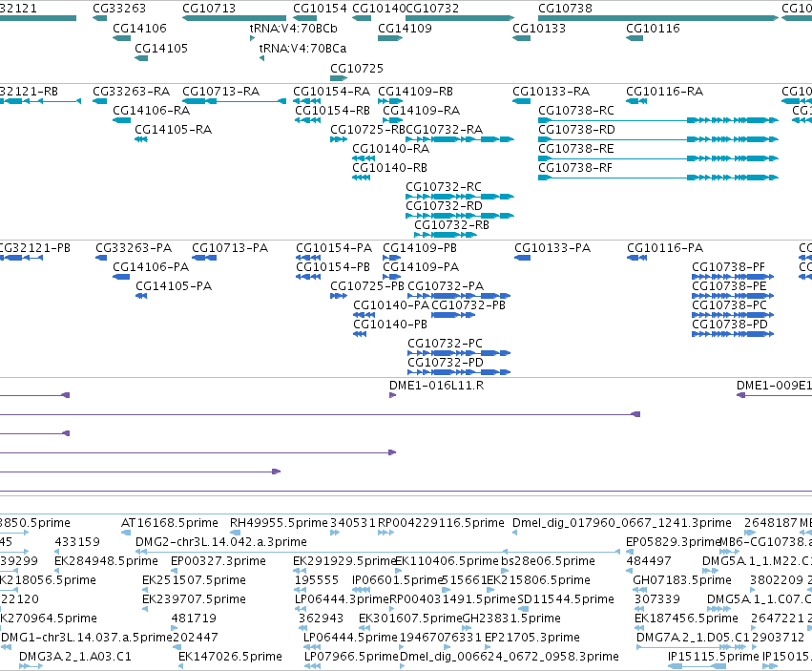The width and height of the screenshot is (812, 671).
Task: Click transcript label CG14105-RA
Action: (173, 130)
